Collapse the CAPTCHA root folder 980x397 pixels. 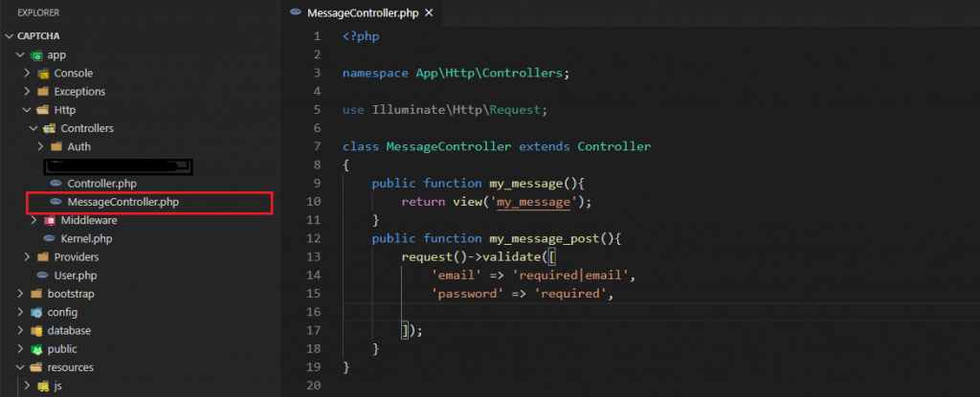[x=11, y=36]
